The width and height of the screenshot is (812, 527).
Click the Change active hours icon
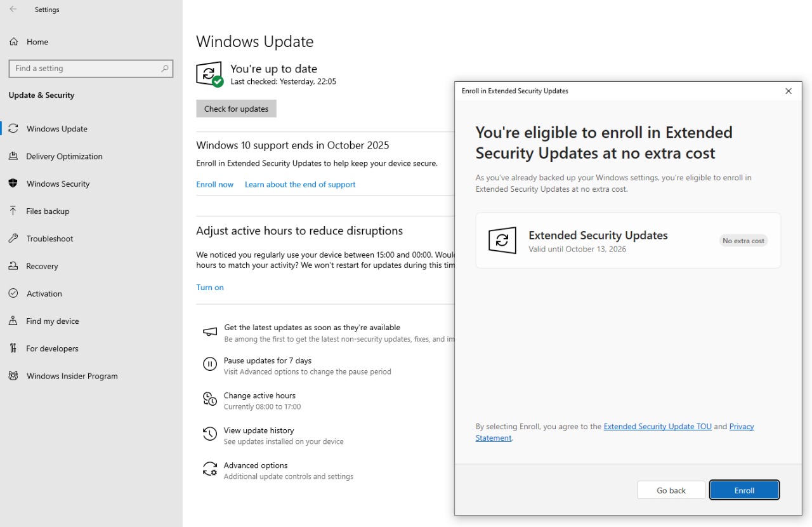click(x=209, y=399)
